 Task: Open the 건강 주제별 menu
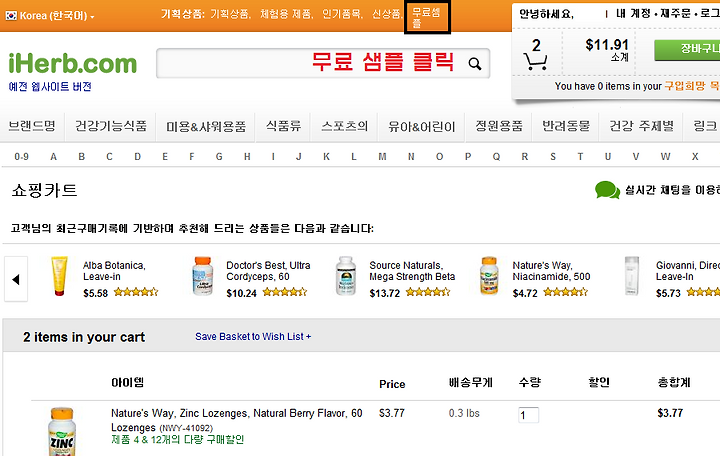click(641, 126)
